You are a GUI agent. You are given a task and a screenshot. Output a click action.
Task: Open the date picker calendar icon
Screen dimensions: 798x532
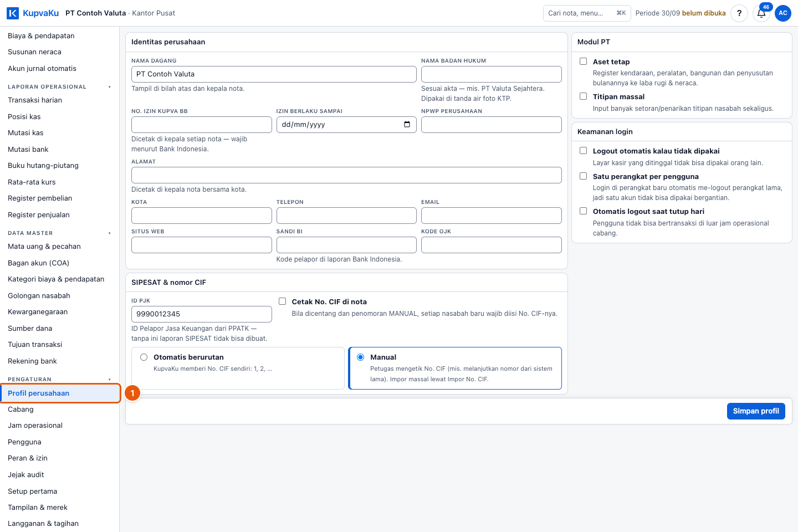407,125
